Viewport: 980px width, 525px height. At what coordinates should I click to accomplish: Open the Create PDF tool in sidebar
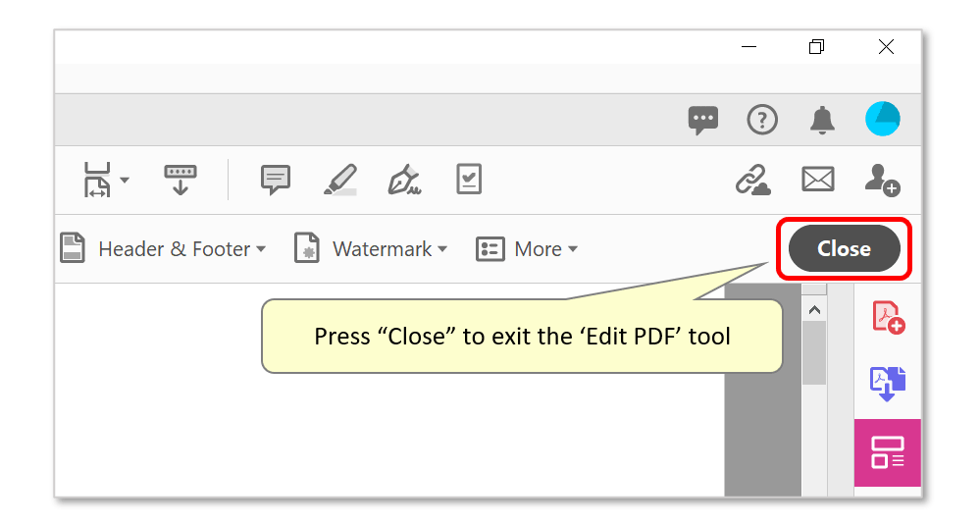(888, 318)
